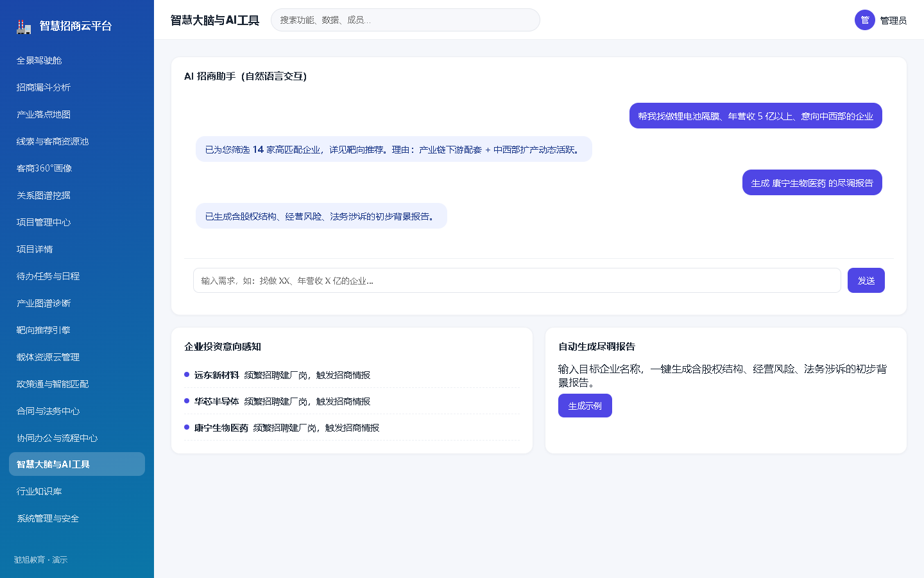Click message 生成 康宁生物医药 的尽调报告
Screen dimensions: 924x578
pos(812,183)
